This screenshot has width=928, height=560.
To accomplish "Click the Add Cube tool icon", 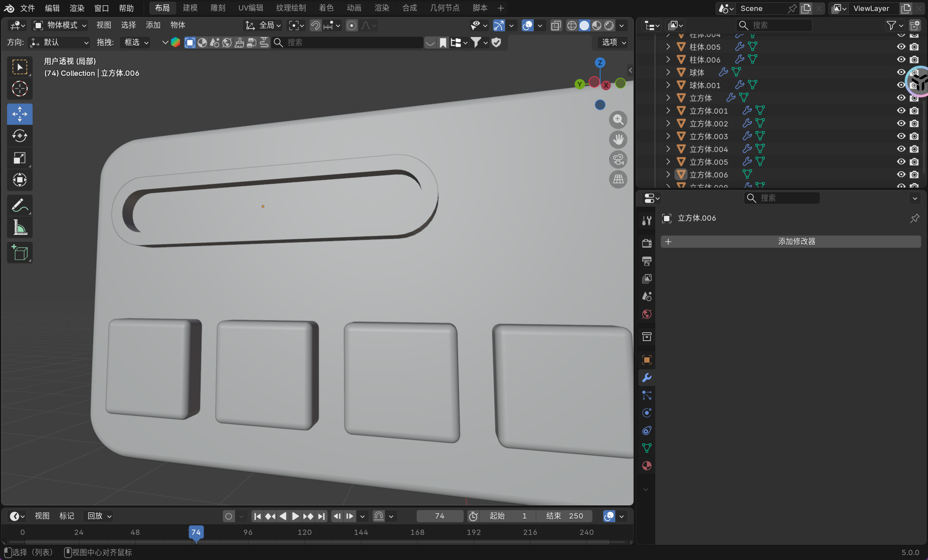I will coord(19,252).
